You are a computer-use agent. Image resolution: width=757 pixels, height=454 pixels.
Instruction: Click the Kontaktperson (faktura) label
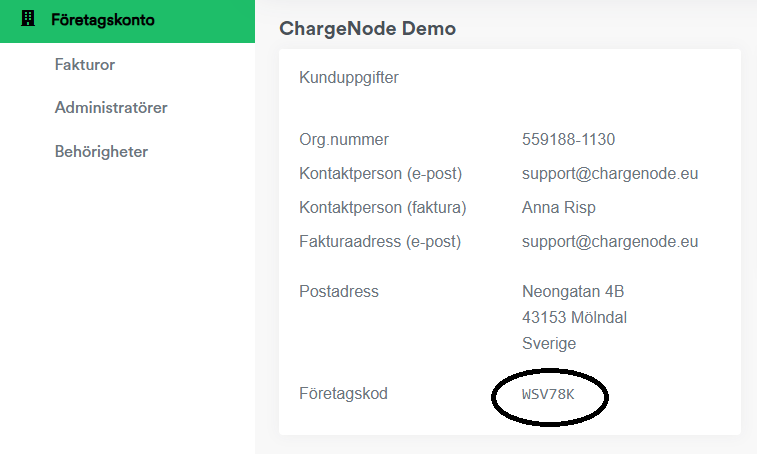pyautogui.click(x=383, y=208)
